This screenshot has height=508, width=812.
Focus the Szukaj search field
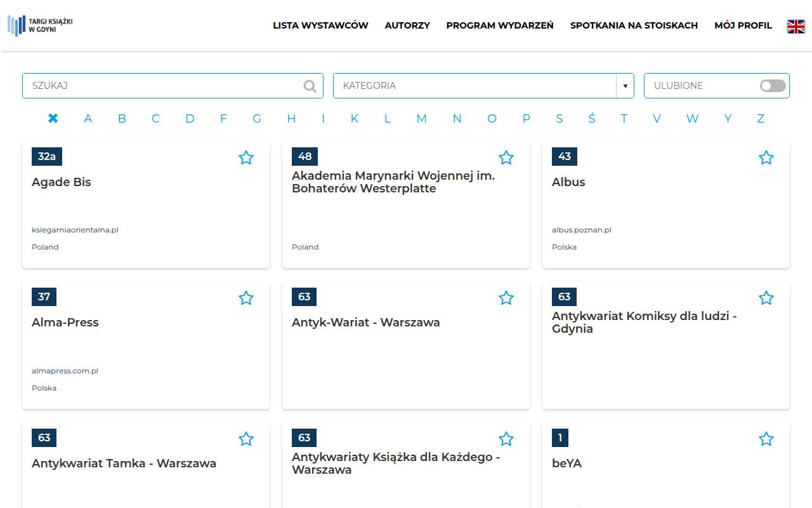pos(173,86)
